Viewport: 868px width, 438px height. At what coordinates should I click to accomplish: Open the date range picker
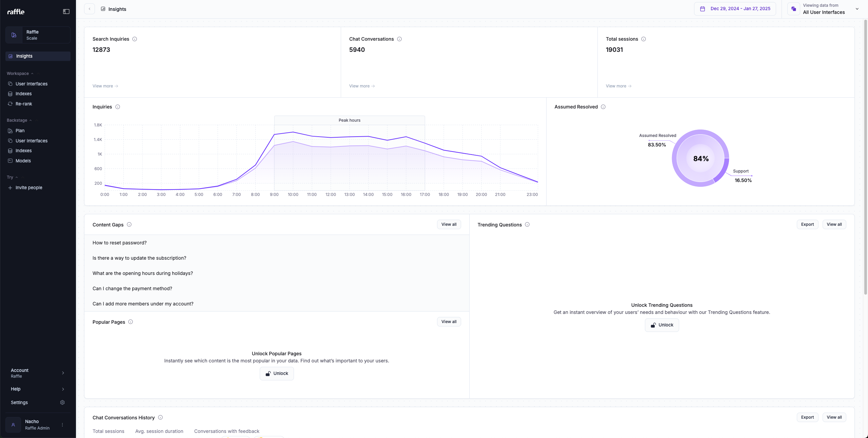pyautogui.click(x=735, y=9)
